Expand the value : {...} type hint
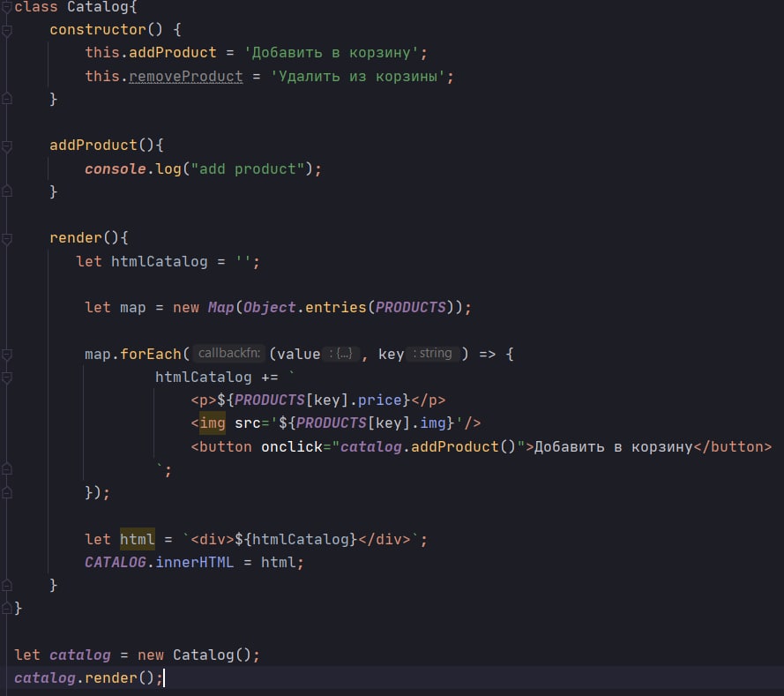 (x=340, y=354)
